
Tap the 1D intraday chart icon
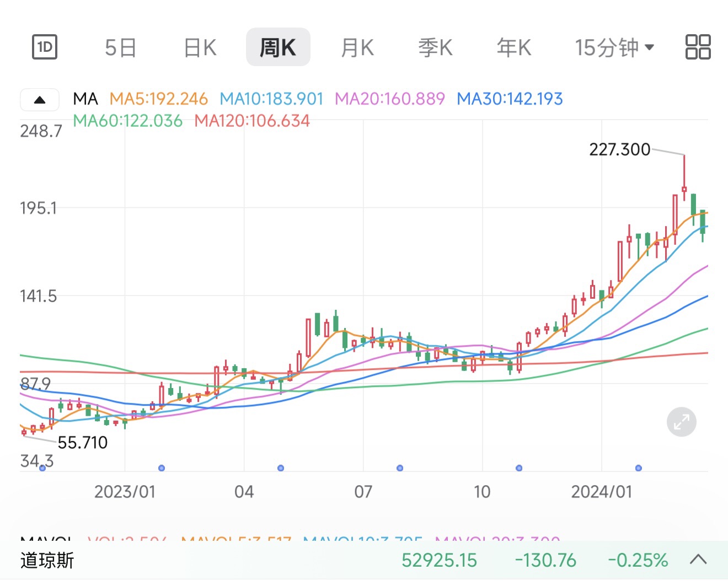pos(45,47)
